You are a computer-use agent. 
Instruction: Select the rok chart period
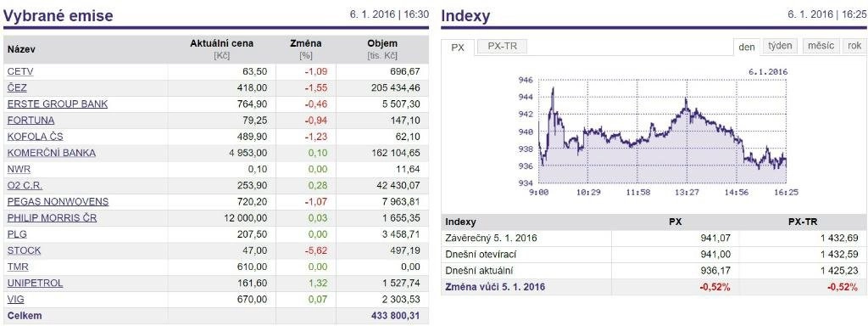[854, 46]
